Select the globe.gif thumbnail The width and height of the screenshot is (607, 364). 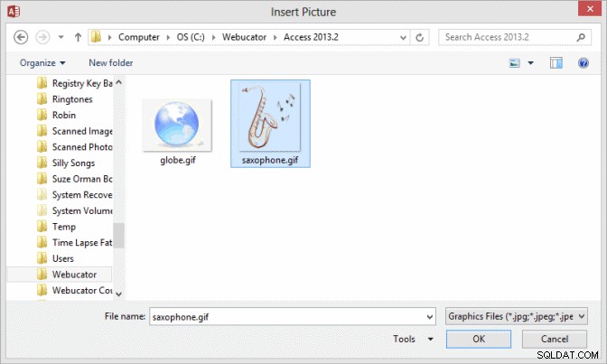pos(177,132)
